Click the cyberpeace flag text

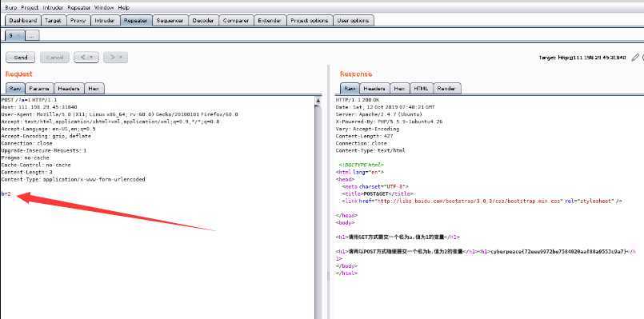[559, 251]
